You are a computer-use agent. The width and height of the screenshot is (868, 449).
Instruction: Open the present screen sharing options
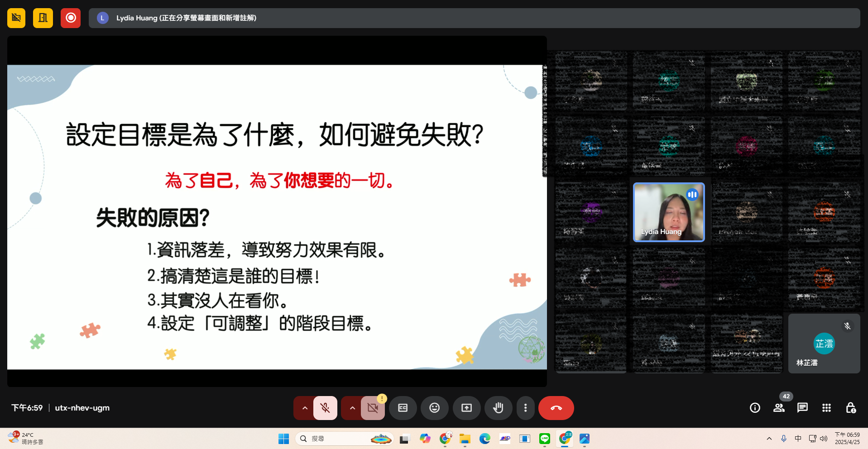click(x=466, y=408)
